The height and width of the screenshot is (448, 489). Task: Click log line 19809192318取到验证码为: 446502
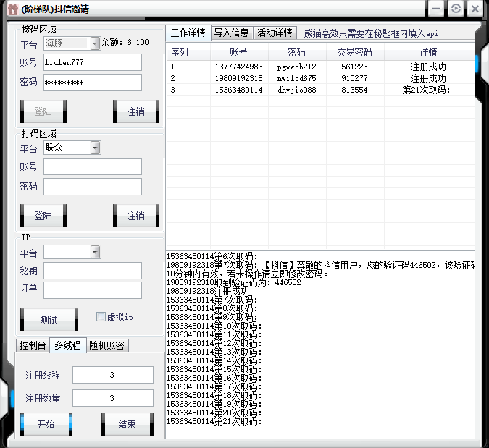[x=234, y=282]
